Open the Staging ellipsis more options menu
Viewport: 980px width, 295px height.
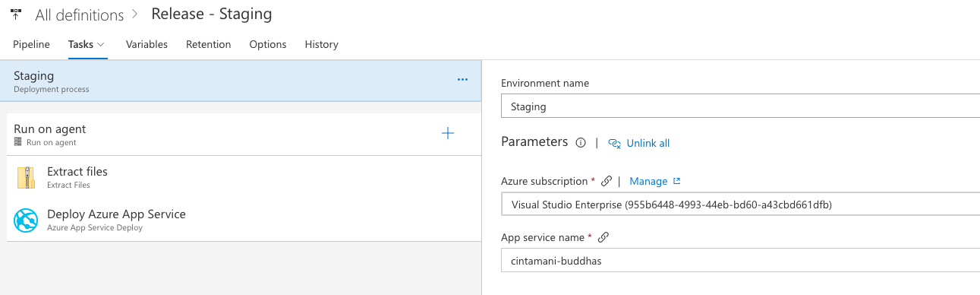click(x=462, y=79)
